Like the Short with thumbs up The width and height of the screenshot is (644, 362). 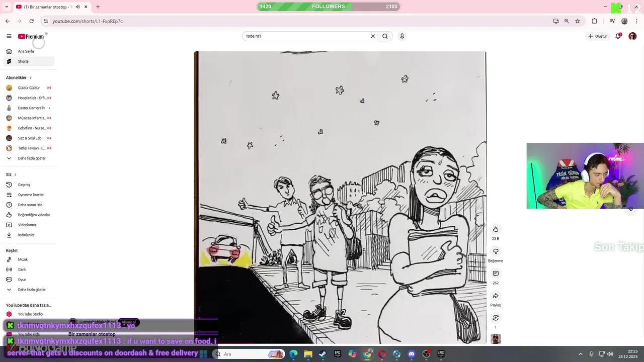496,229
